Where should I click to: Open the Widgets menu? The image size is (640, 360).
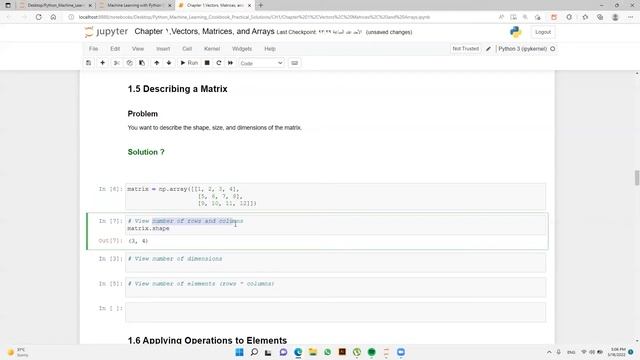(242, 49)
